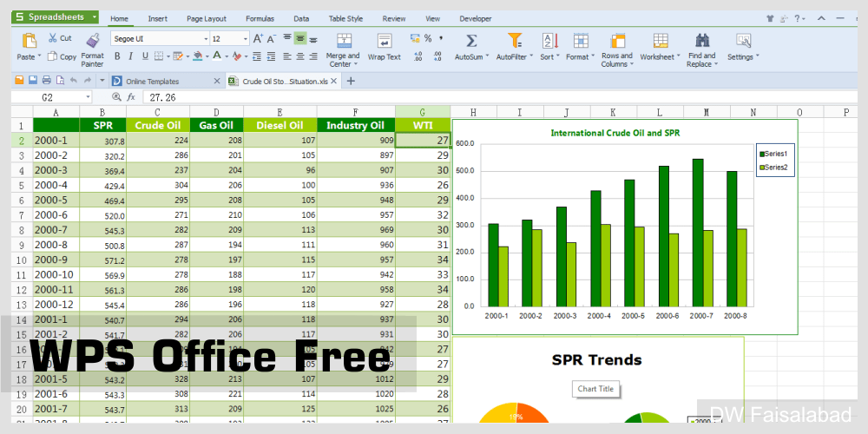Increase decimal places
Screen dimensions: 868x434
(x=418, y=56)
